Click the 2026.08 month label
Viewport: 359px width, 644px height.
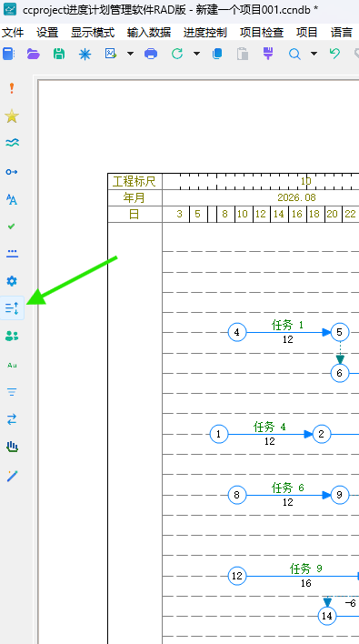tap(296, 198)
